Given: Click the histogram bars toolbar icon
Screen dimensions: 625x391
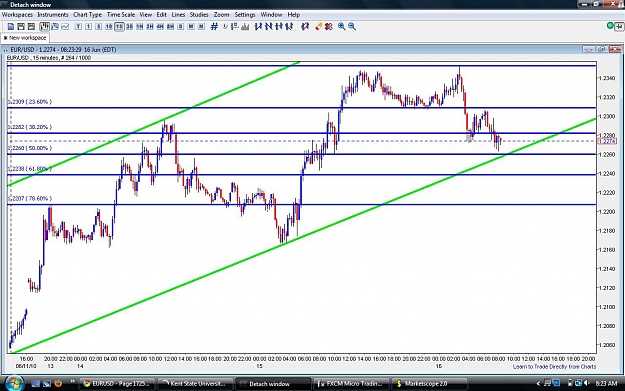Looking at the screenshot, I should (x=245, y=27).
